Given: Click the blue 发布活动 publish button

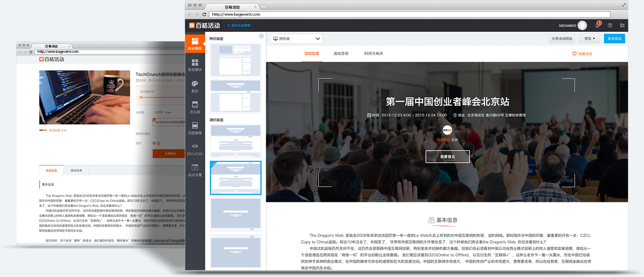Looking at the screenshot, I should click(x=614, y=39).
